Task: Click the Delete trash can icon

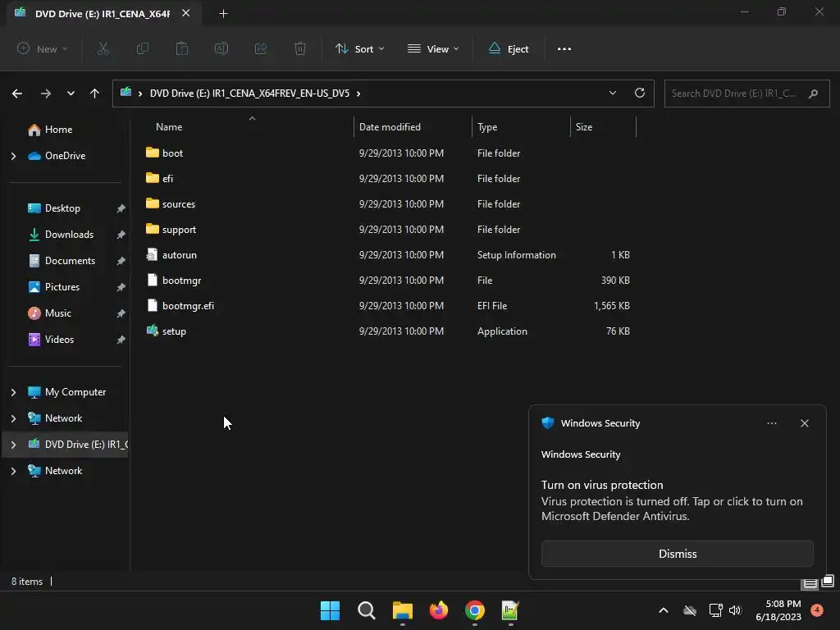Action: click(x=300, y=48)
